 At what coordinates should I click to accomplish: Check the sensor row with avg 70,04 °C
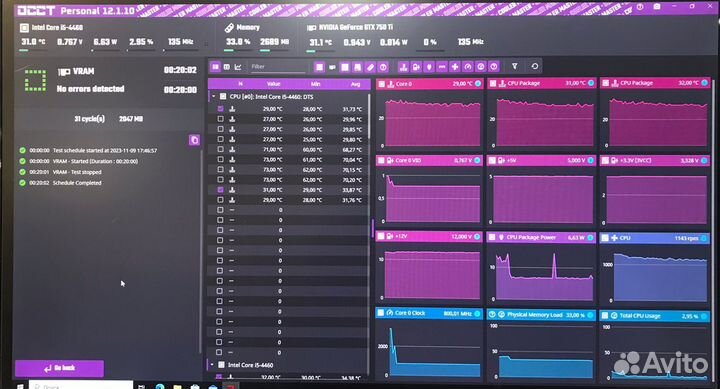click(x=220, y=159)
